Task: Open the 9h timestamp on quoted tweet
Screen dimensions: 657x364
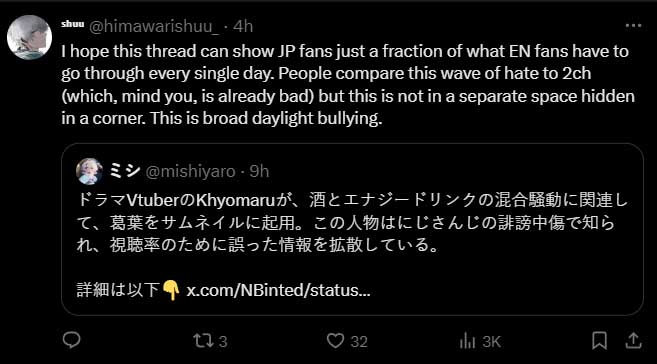Action: click(x=259, y=171)
